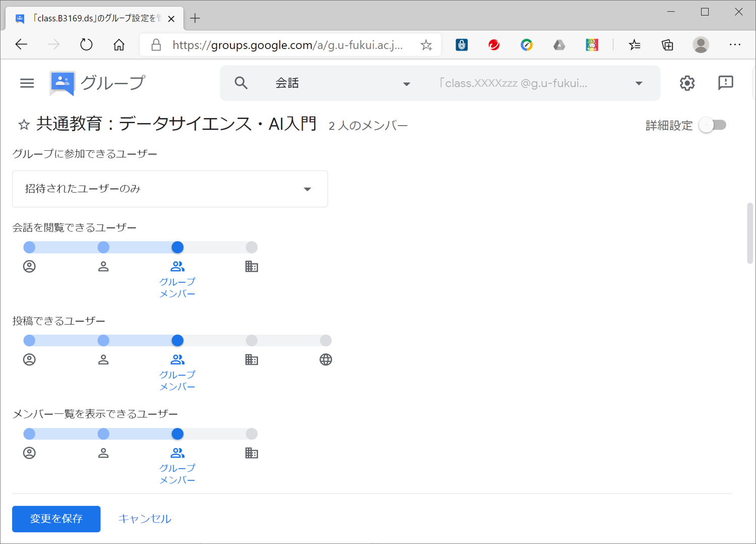Click group manager icon under posting users
The height and width of the screenshot is (544, 756).
[x=103, y=360]
